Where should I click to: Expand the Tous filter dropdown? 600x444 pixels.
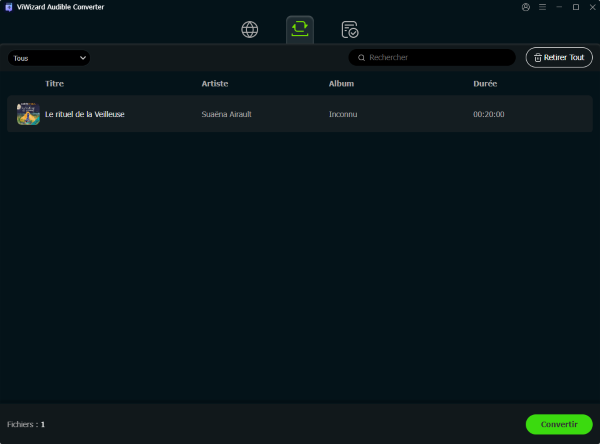49,58
